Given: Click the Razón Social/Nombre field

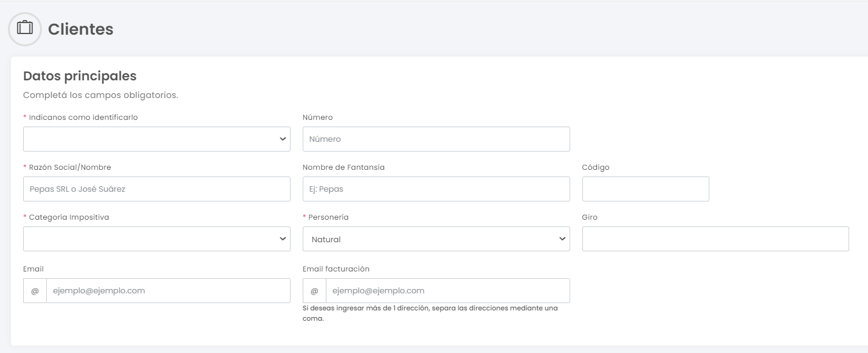Looking at the screenshot, I should click(157, 189).
